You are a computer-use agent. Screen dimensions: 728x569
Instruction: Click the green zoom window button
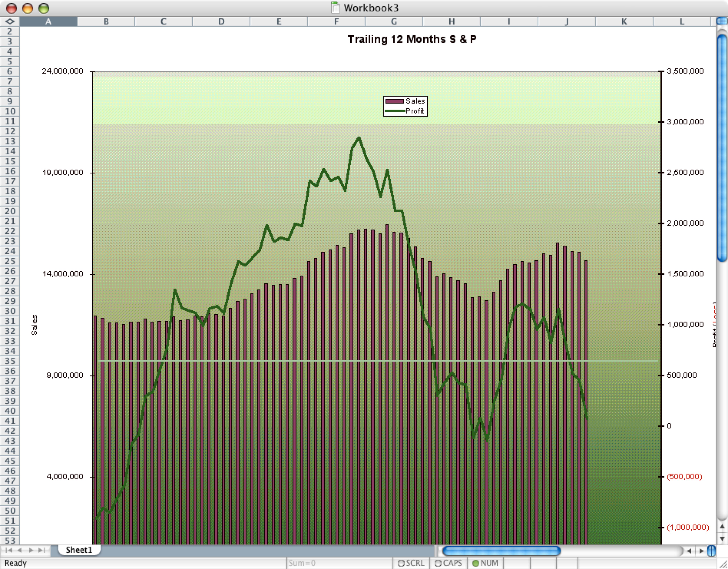[x=44, y=8]
